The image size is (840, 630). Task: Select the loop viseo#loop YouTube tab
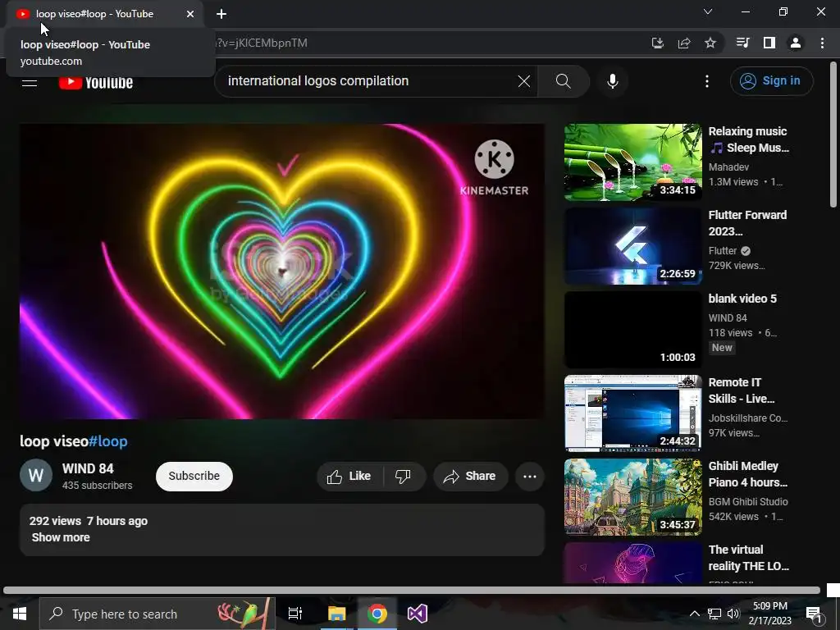click(105, 14)
